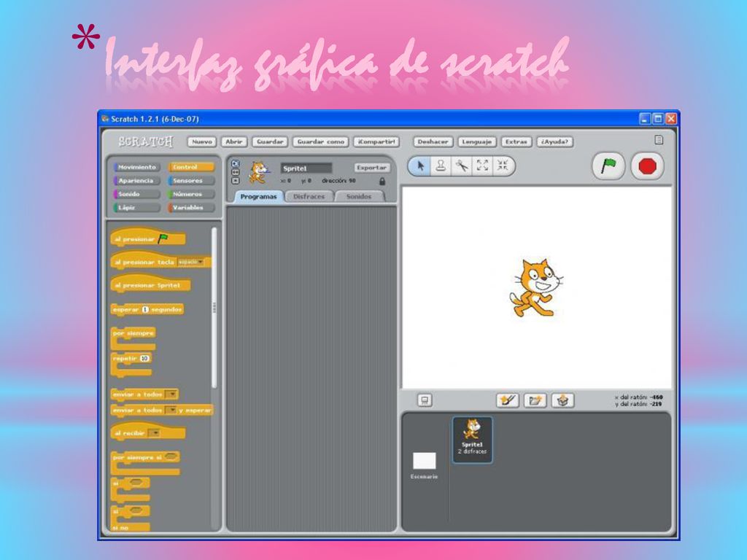Viewport: 747px width, 560px height.
Task: Select the Variables block category
Action: point(192,208)
